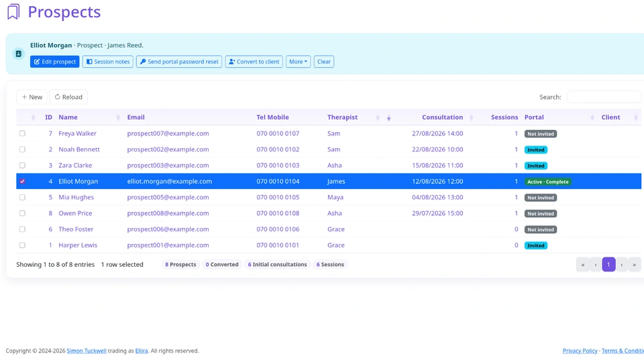Uncheck the Elliot Morgan row checkbox
The width and height of the screenshot is (644, 362).
[22, 182]
